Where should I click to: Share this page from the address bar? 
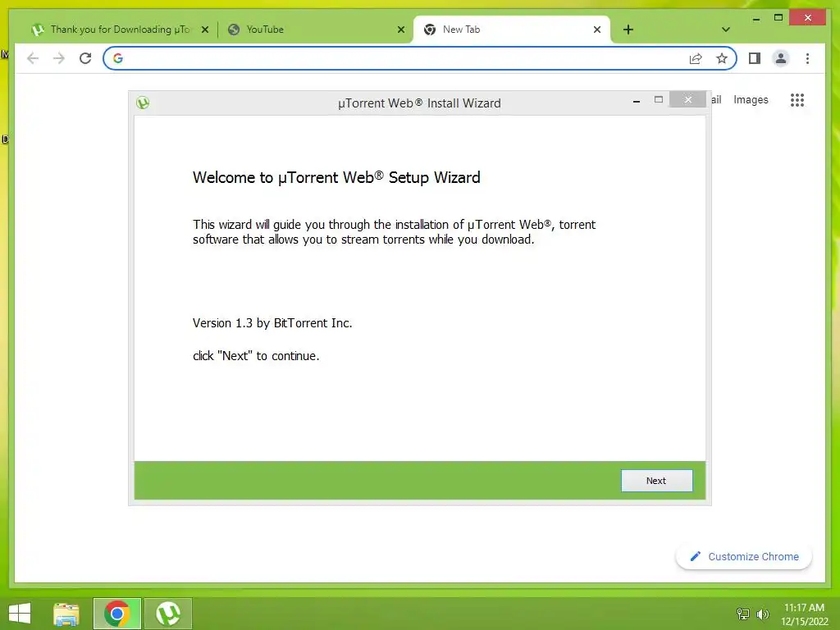click(x=696, y=58)
